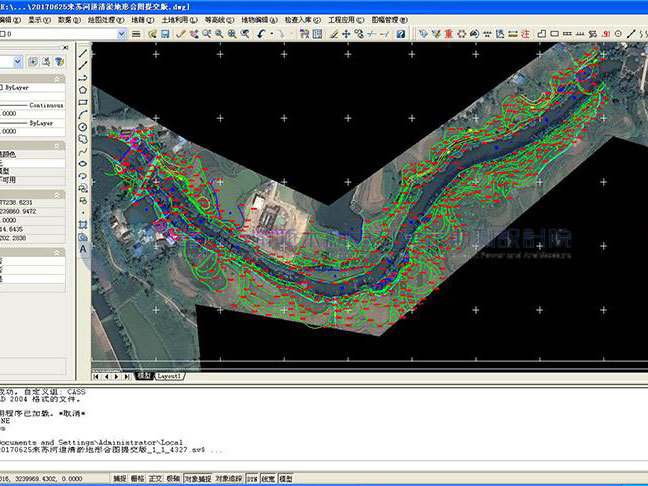Collapse the bottom properties section chevron

coord(57,252)
